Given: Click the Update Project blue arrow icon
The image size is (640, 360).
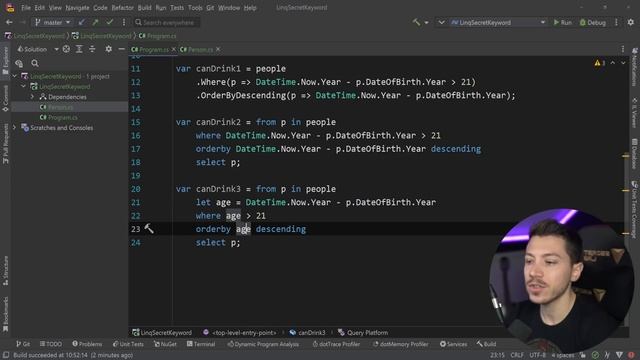Looking at the screenshot, I should click(x=82, y=22).
